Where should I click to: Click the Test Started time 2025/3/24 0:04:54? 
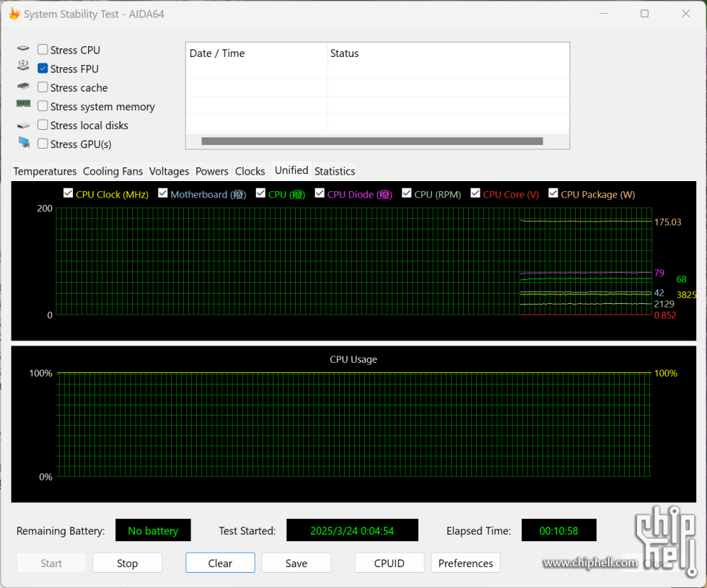click(352, 530)
